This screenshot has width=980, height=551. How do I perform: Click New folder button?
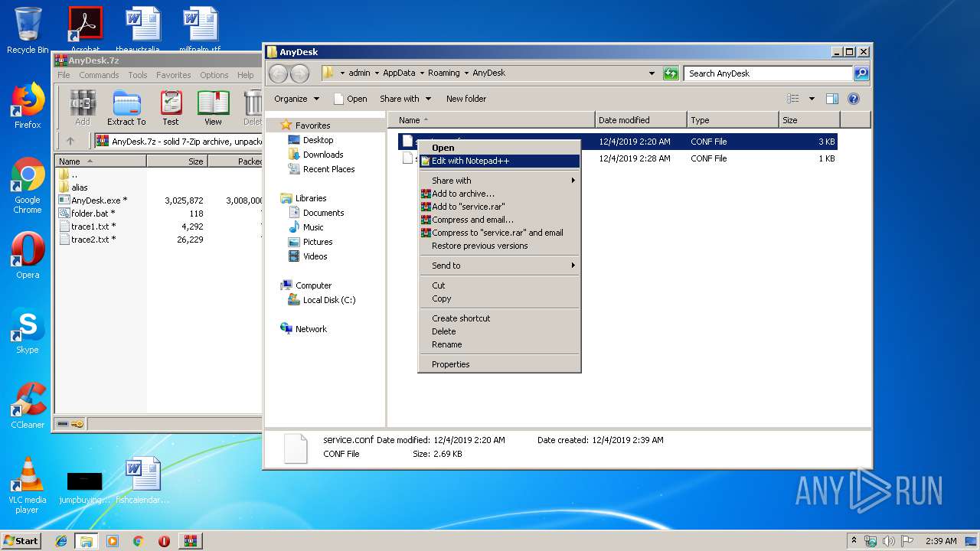click(x=466, y=99)
